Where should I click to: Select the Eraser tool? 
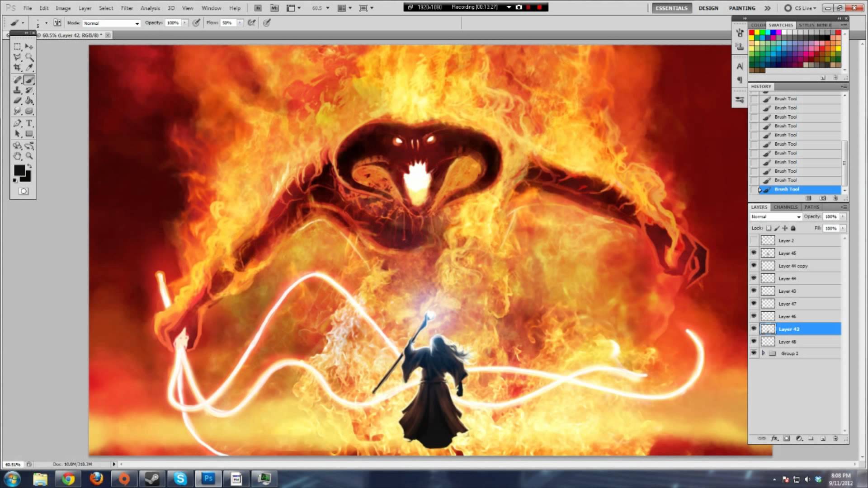point(17,100)
